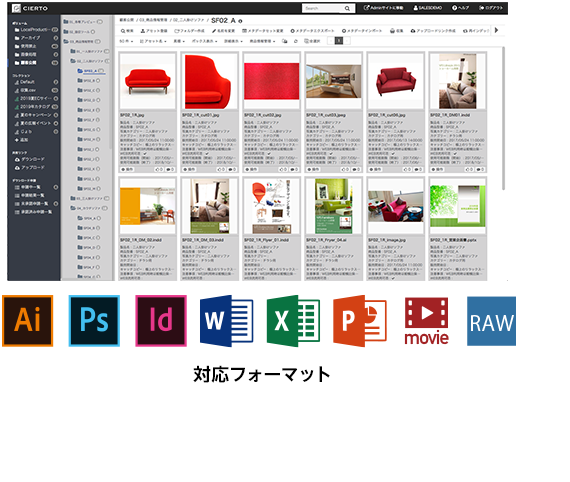Viewport: 570px width, 482px height.
Task: Open the red fabric thumbnail SF02_1R_cut02.jpg
Action: click(272, 81)
